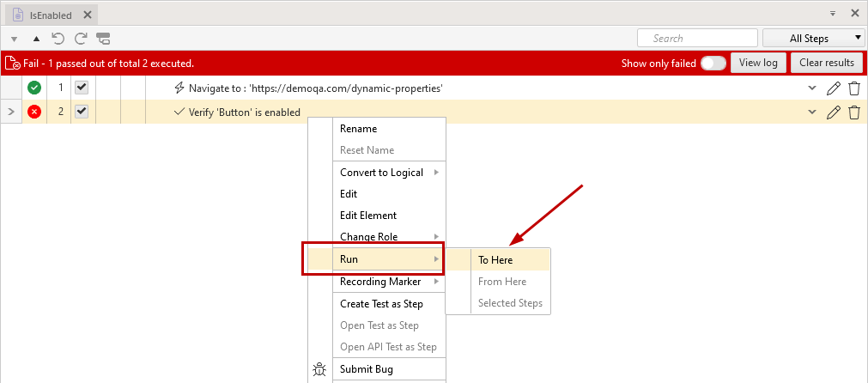Click the bug icon beside Submit Bug
868x383 pixels.
[319, 369]
